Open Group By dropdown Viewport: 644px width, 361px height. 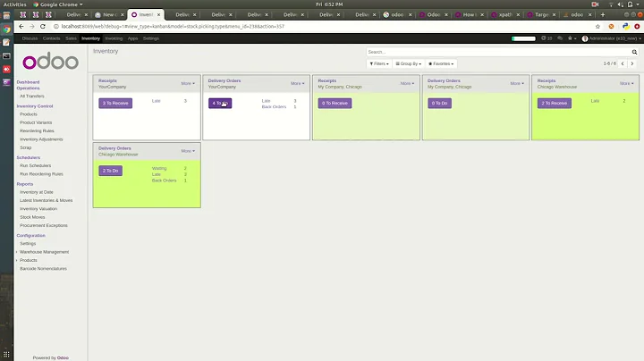408,64
